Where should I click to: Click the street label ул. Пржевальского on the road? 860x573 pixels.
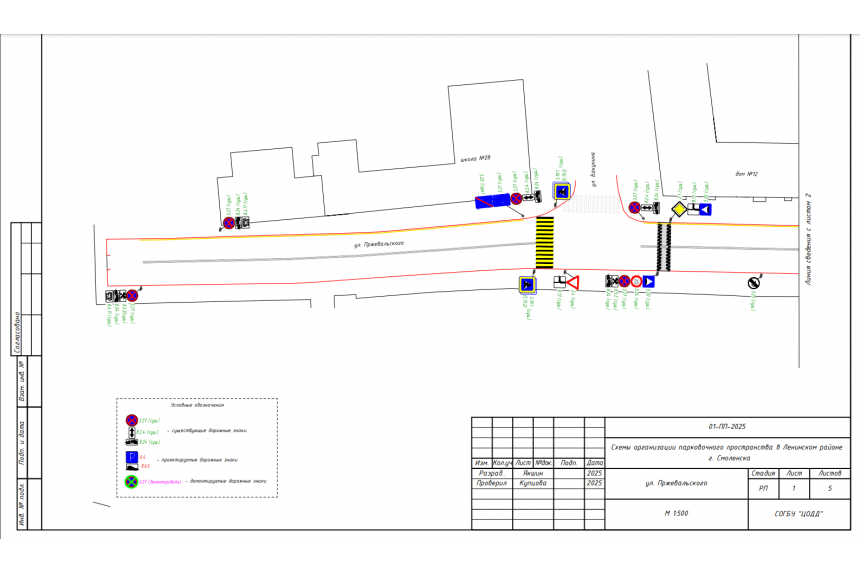pyautogui.click(x=378, y=244)
